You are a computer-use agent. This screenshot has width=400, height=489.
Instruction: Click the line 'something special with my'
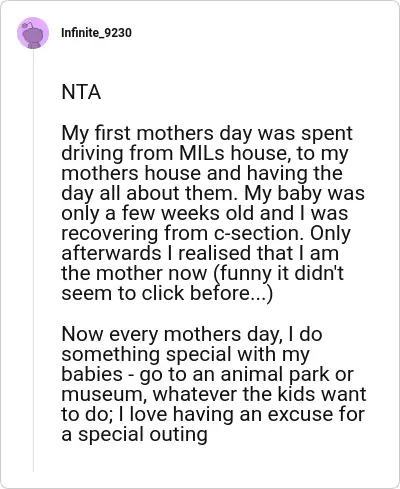coord(186,354)
